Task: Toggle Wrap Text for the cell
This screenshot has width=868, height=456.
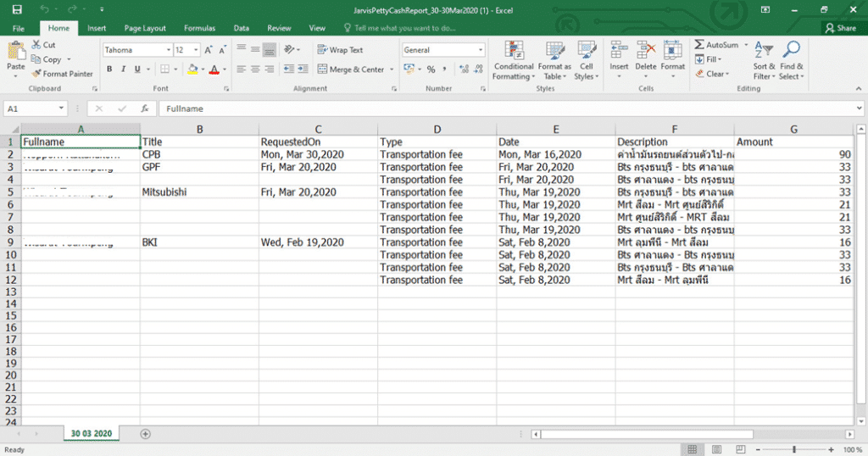Action: (x=340, y=50)
